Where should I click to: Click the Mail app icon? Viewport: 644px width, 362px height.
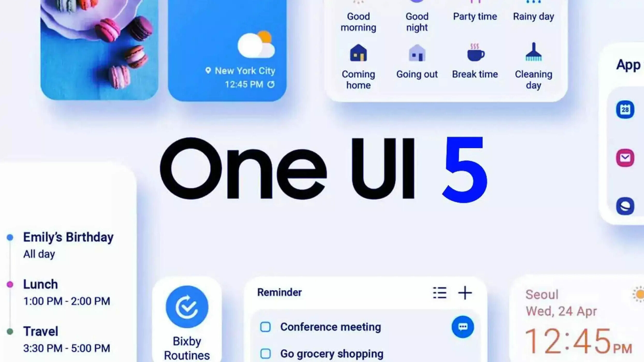[625, 157]
